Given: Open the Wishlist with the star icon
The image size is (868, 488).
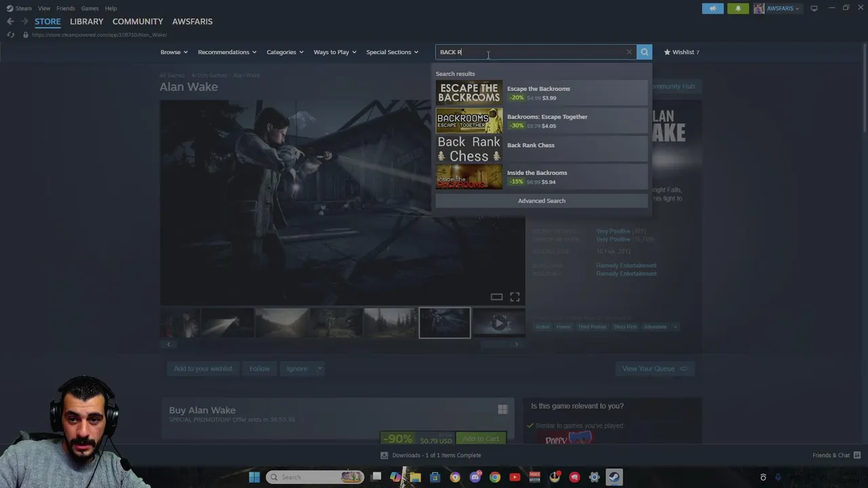Looking at the screenshot, I should [x=681, y=52].
